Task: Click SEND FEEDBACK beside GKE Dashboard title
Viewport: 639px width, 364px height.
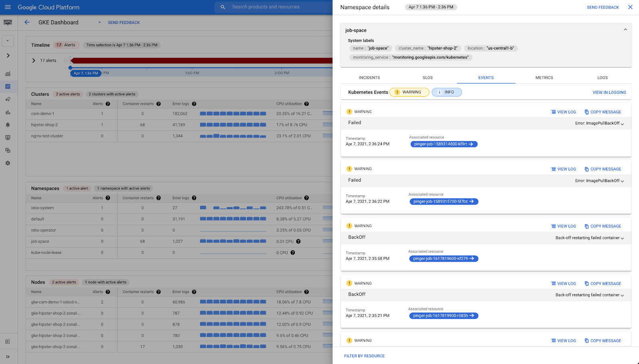Action: tap(124, 23)
